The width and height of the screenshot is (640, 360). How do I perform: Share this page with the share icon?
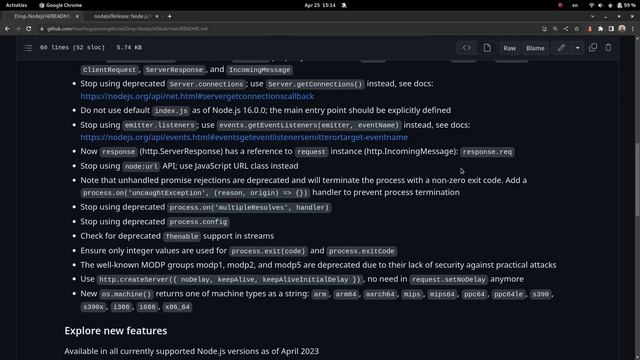[566, 29]
